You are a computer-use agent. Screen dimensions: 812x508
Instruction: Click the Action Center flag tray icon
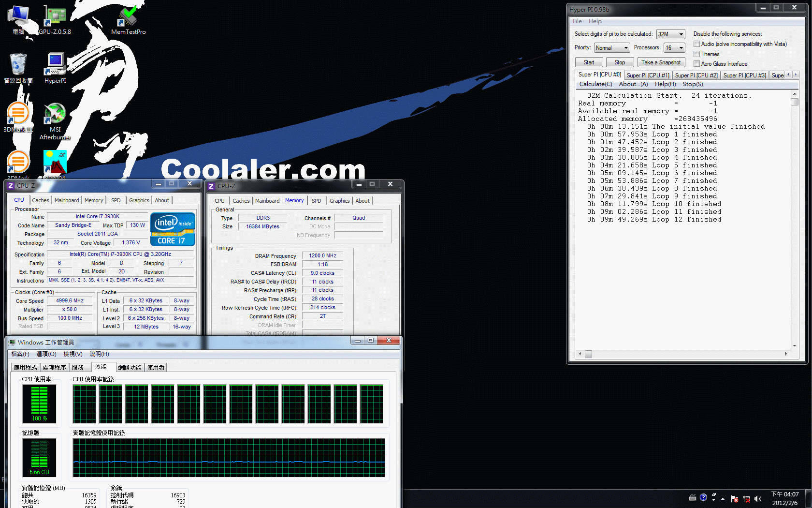coord(735,499)
